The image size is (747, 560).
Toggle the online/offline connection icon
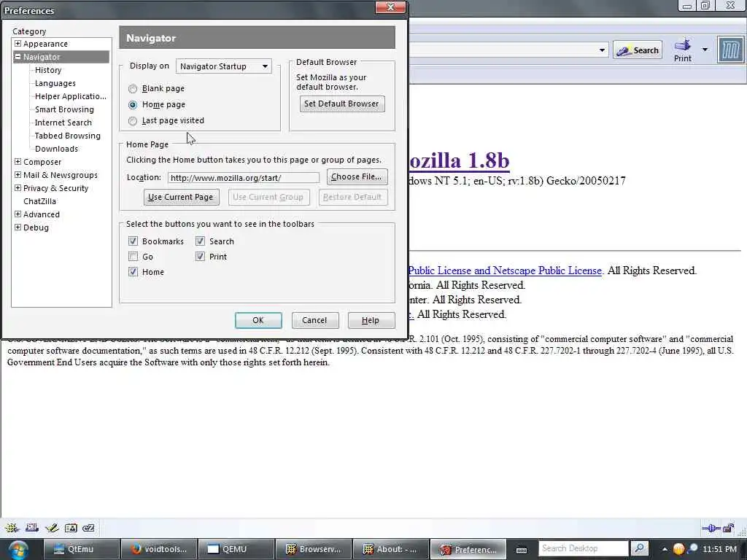coord(711,528)
